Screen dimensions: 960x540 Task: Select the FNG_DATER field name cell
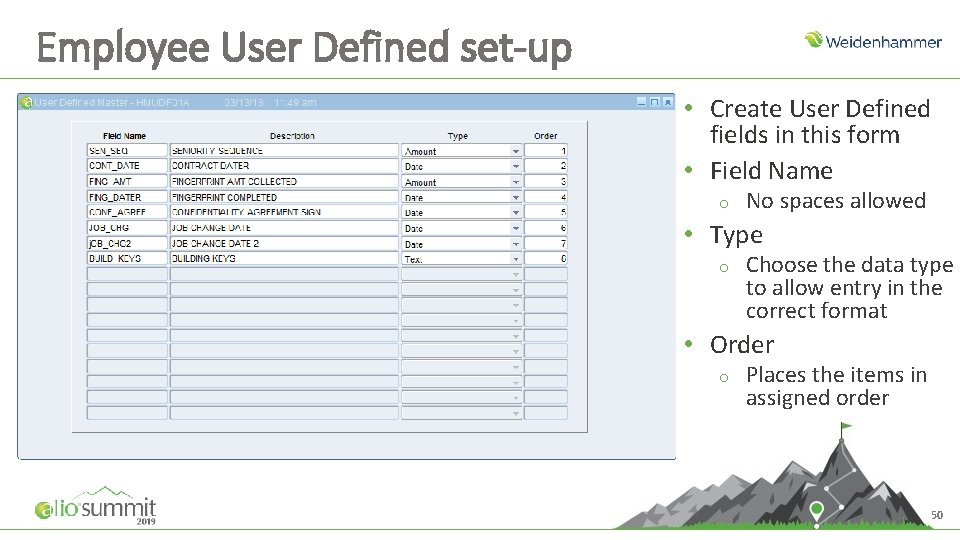tap(127, 197)
